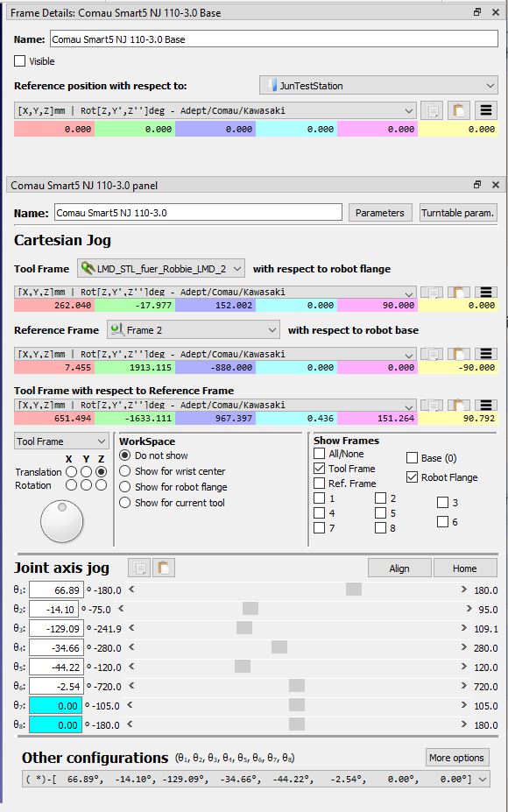This screenshot has width=508, height=812.
Task: Undock the Frame Details panel
Action: tap(477, 12)
